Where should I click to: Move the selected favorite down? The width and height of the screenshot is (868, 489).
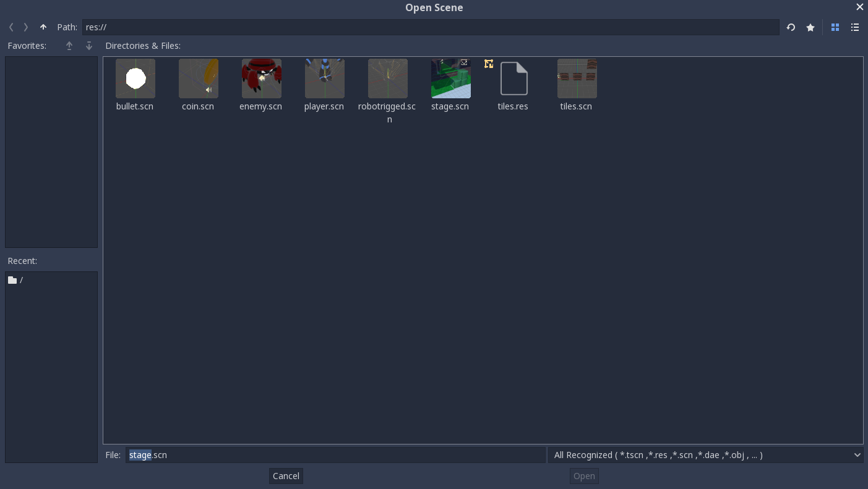[x=89, y=46]
